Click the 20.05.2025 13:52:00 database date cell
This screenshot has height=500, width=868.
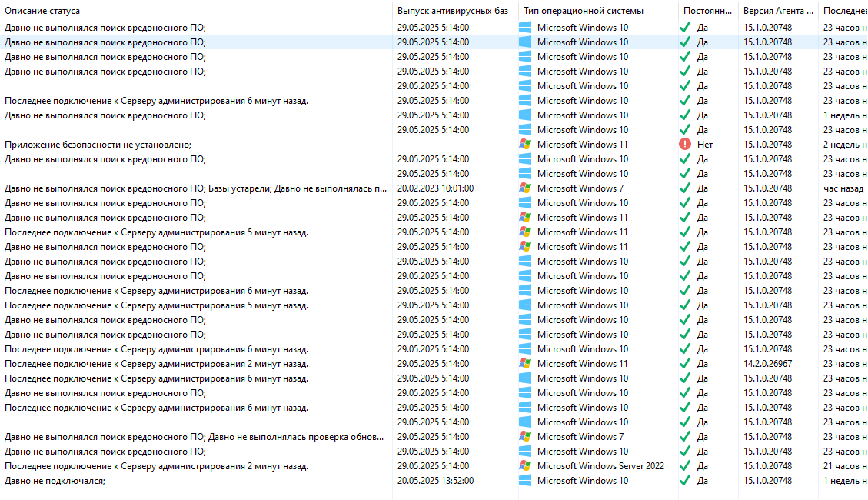point(435,481)
